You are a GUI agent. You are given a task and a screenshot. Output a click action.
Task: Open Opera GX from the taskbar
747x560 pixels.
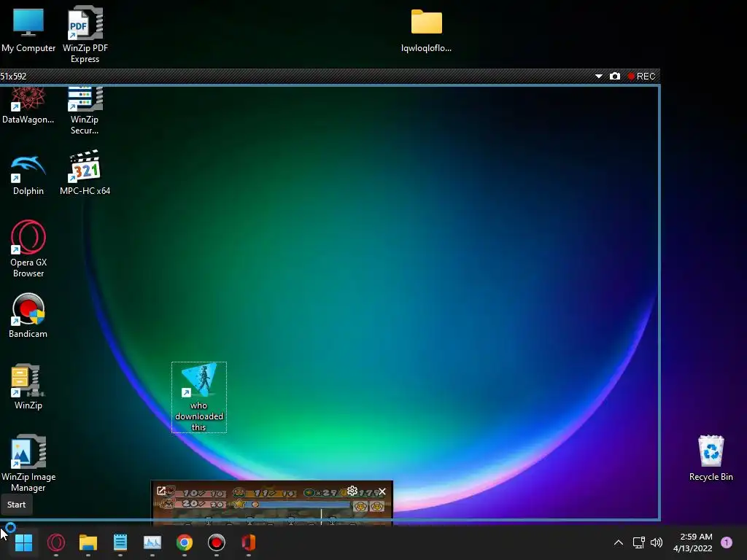56,542
